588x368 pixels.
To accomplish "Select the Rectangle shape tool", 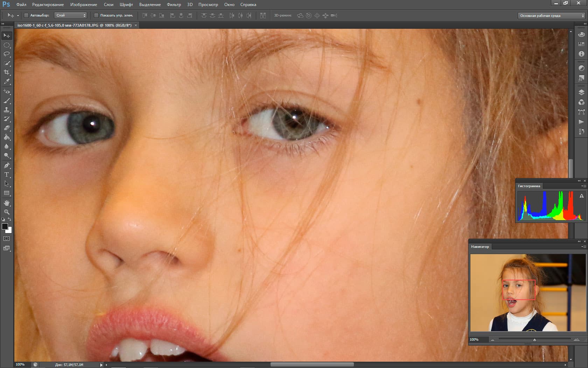I will [x=7, y=193].
